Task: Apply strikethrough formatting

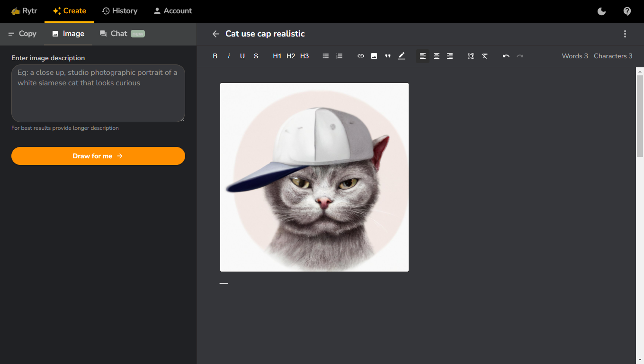Action: 256,56
